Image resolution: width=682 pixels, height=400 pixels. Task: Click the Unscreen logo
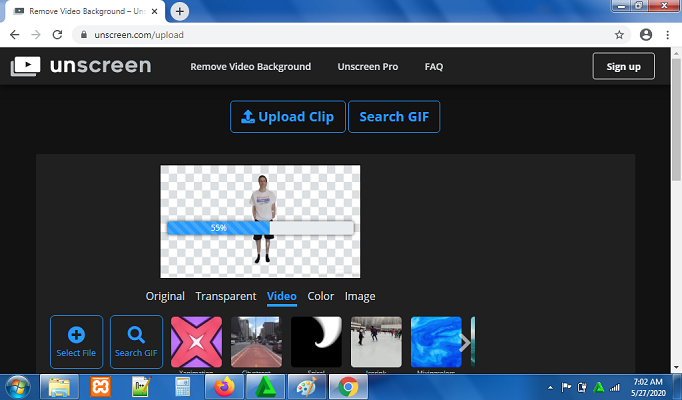(x=81, y=67)
